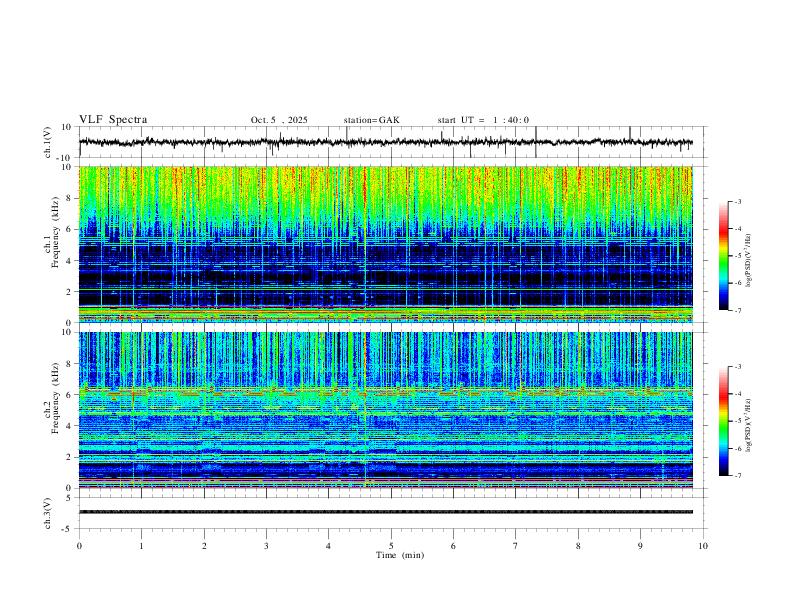Click time axis tick label "3"
This screenshot has height=612, width=792.
pyautogui.click(x=266, y=546)
